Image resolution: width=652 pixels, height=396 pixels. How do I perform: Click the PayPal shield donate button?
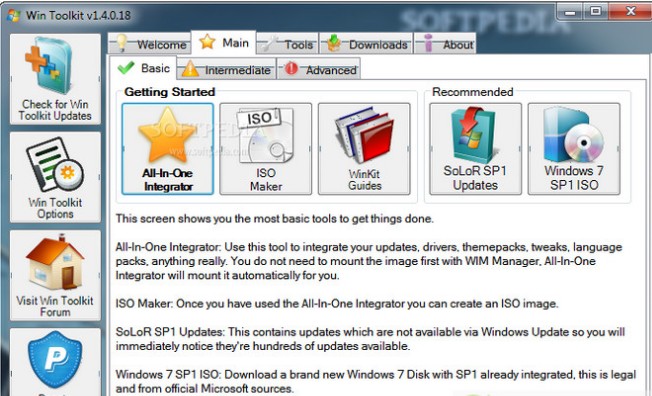[x=55, y=362]
